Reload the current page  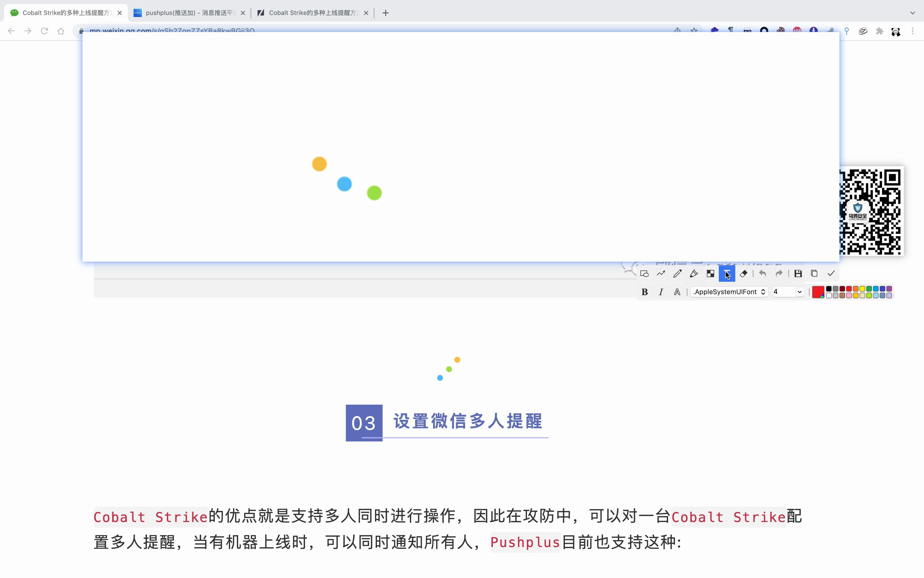point(44,31)
